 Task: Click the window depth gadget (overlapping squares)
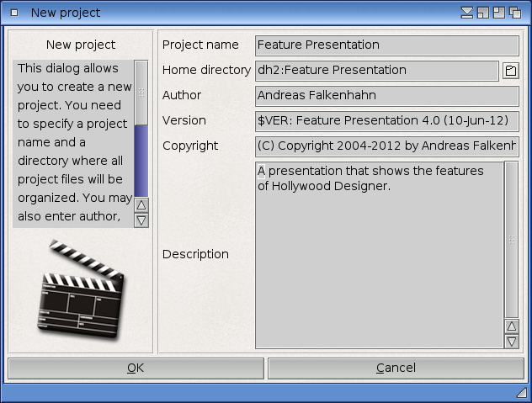514,13
